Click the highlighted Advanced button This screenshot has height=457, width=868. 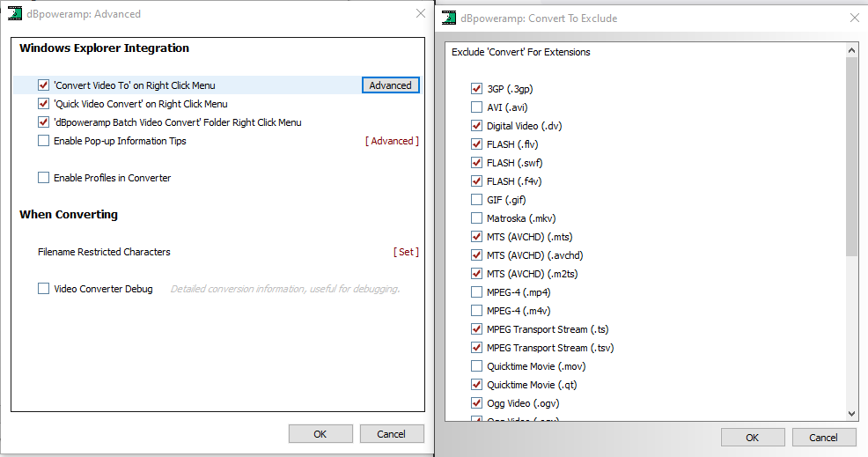pos(390,85)
